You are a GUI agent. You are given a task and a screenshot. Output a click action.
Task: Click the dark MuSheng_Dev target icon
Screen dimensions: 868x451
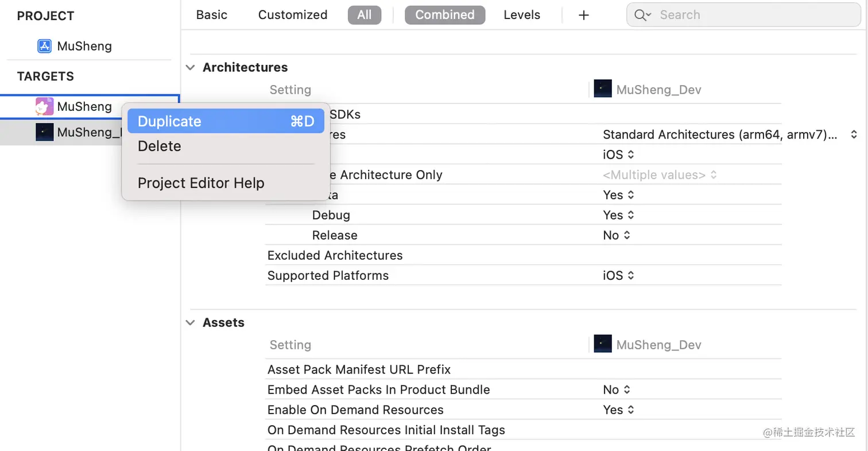pos(44,132)
